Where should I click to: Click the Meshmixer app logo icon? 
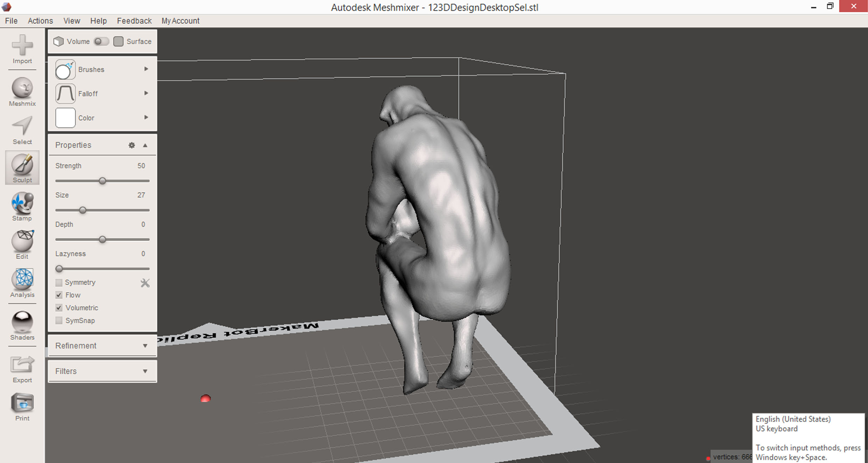click(6, 6)
